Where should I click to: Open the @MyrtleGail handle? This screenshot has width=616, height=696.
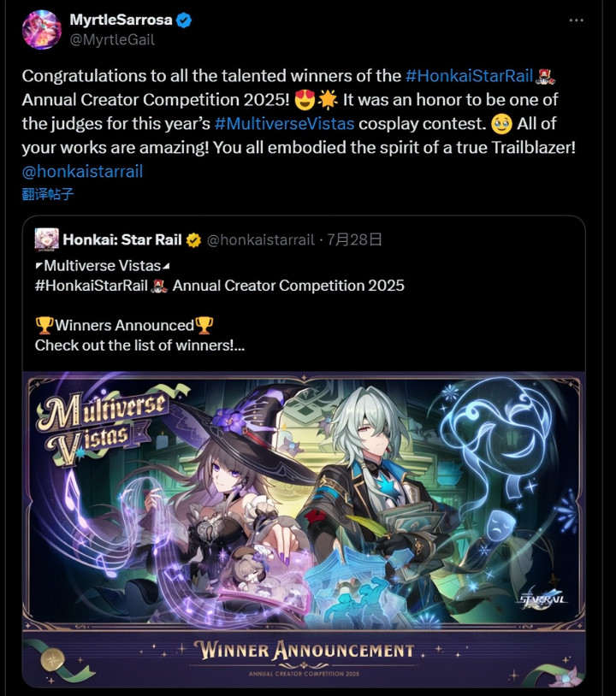pyautogui.click(x=112, y=40)
